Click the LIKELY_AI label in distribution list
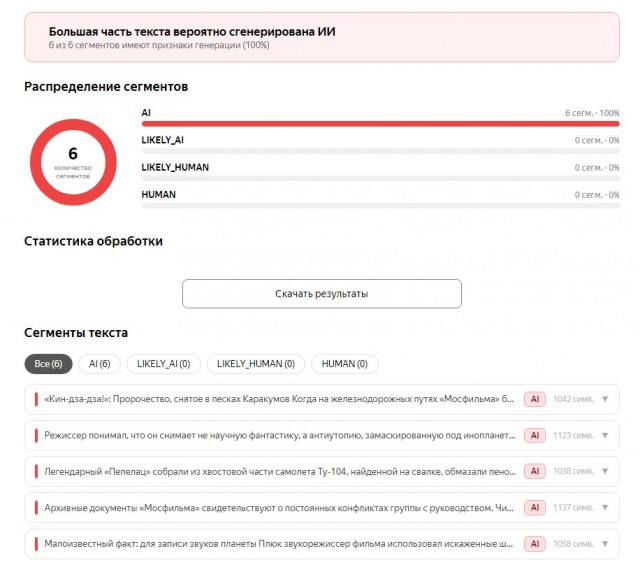This screenshot has height=565, width=640. [162, 140]
